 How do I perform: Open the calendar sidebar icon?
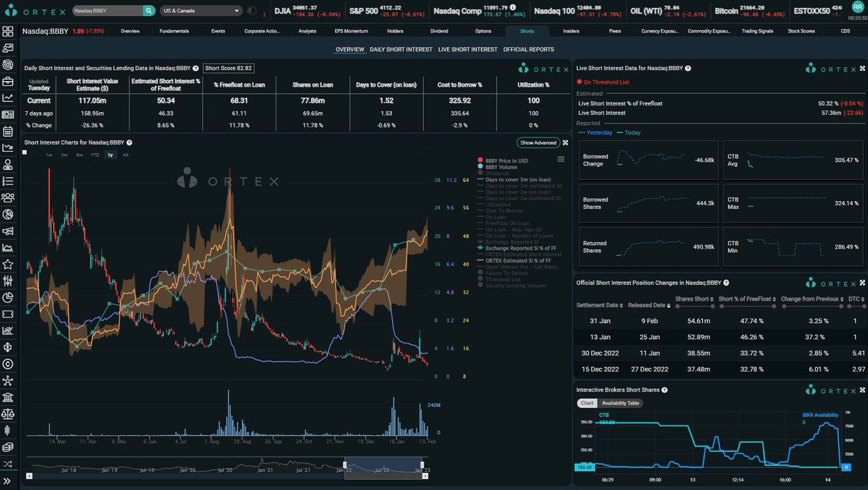point(8,131)
